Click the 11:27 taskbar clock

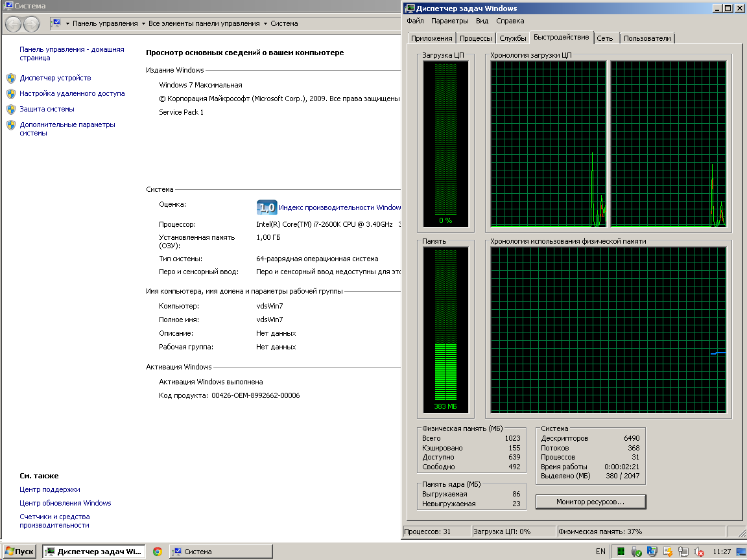(x=722, y=552)
